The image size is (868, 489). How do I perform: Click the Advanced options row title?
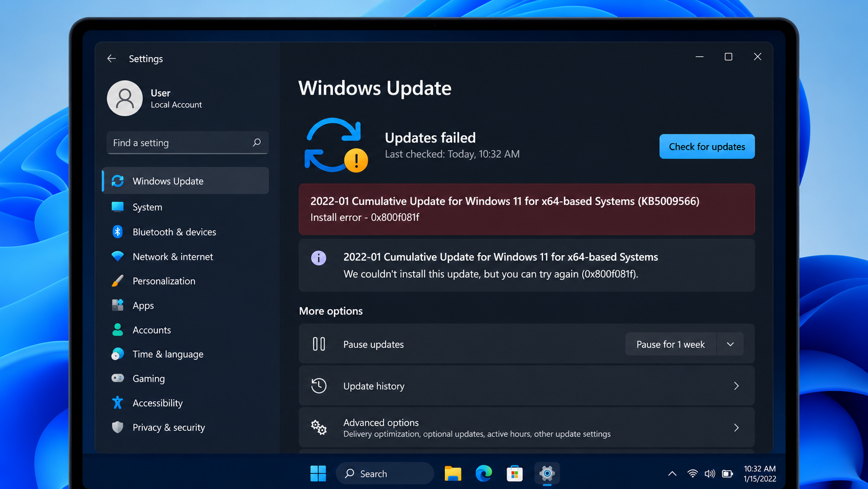click(x=381, y=422)
